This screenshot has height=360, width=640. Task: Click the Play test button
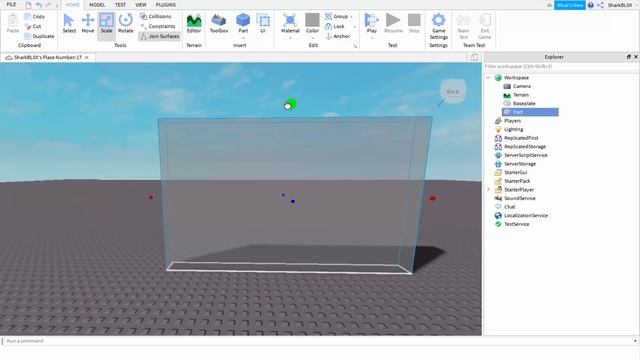(371, 22)
